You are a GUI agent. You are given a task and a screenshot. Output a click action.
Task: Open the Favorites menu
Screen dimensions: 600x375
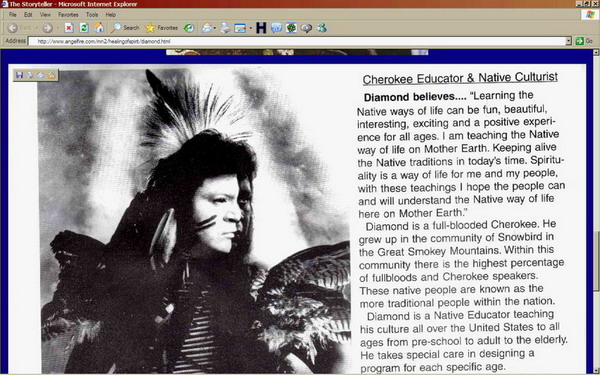point(68,15)
